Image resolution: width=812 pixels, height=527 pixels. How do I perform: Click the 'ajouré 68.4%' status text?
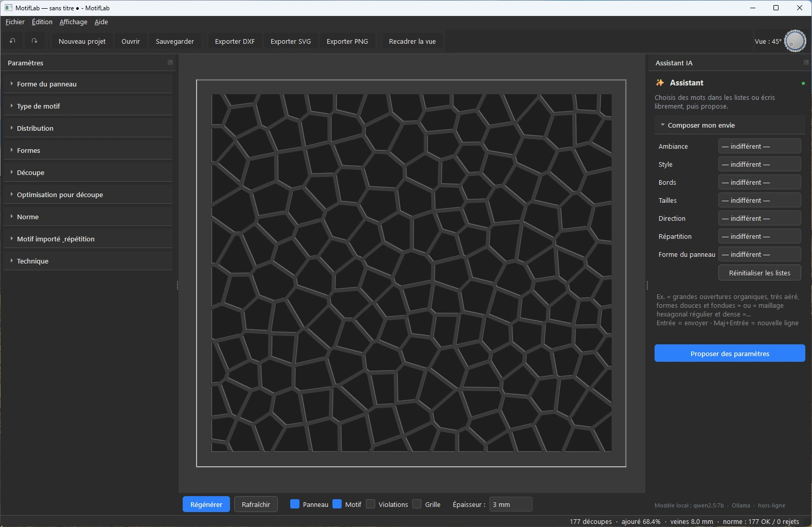click(x=641, y=521)
